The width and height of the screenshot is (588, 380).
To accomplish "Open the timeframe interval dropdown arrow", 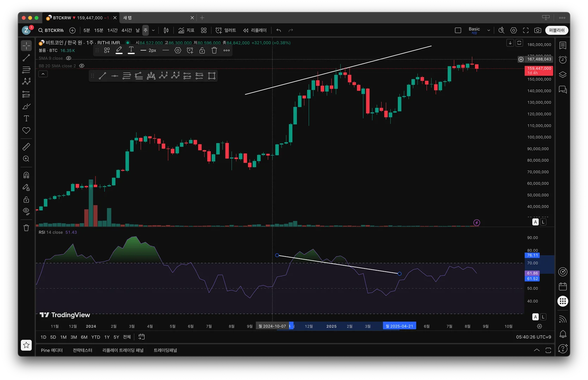I will tap(153, 30).
